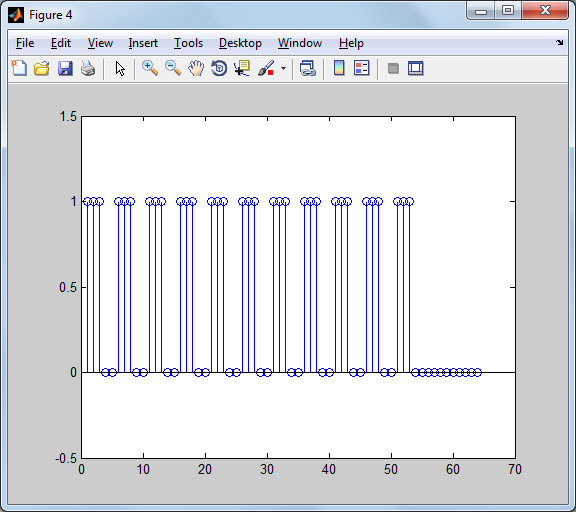This screenshot has height=512, width=576.
Task: Insert a colorbar
Action: coord(339,68)
